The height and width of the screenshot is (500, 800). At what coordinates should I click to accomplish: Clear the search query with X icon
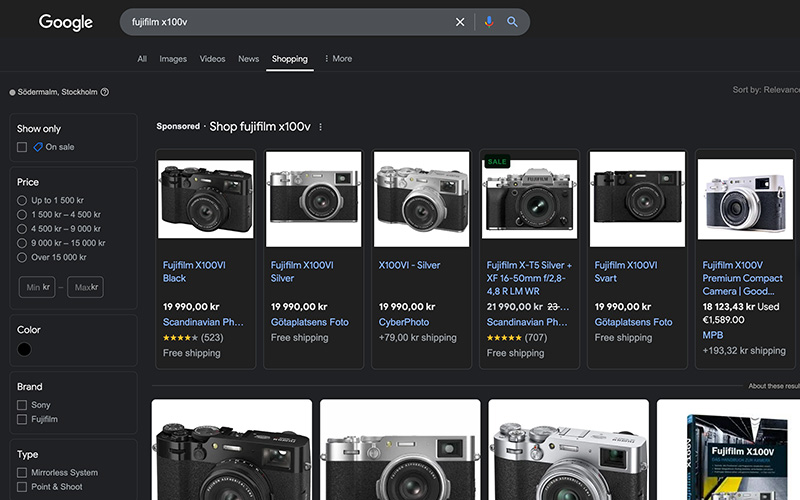tap(460, 22)
